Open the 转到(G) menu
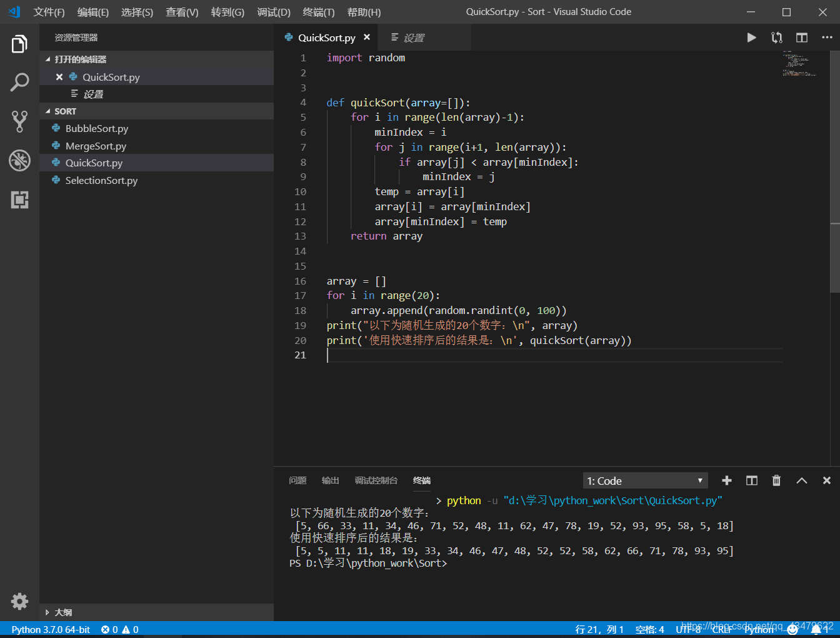This screenshot has height=638, width=840. [227, 12]
